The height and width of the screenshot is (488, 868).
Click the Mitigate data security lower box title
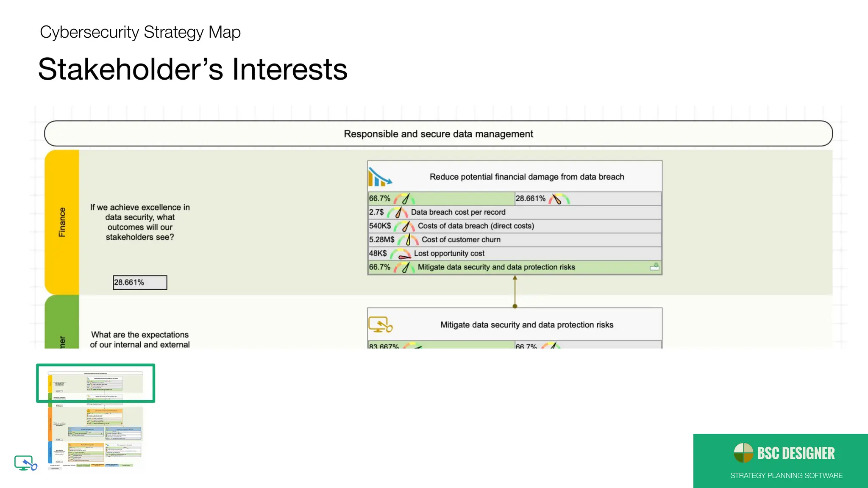click(527, 325)
